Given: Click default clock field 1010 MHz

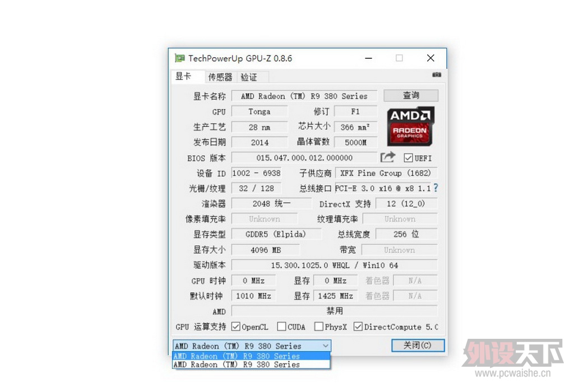Looking at the screenshot, I should (x=254, y=296).
